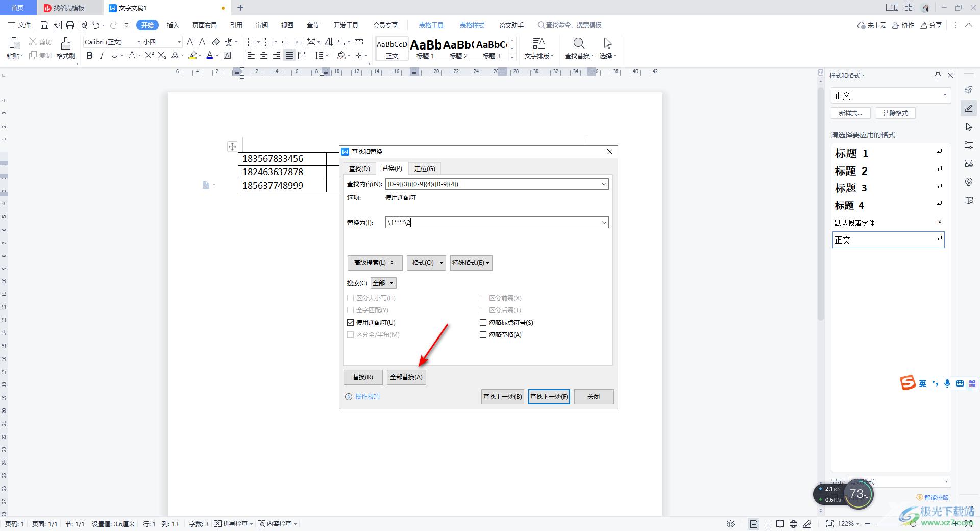Expand Special format dropdown
Screen dimensions: 980x531
point(471,263)
